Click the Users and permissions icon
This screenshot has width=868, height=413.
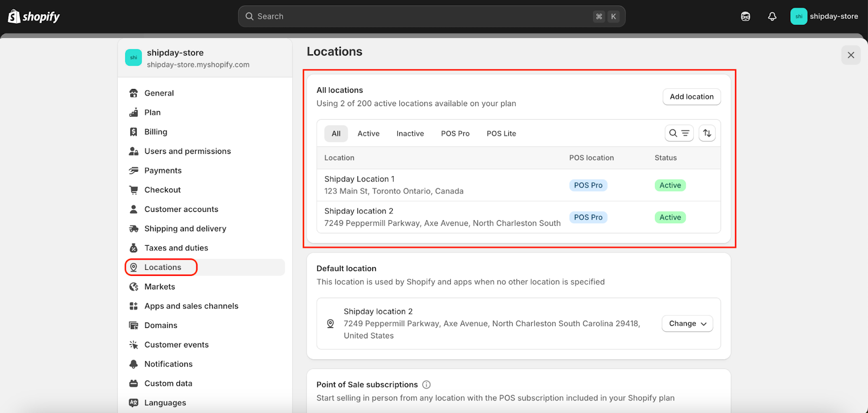coord(133,151)
